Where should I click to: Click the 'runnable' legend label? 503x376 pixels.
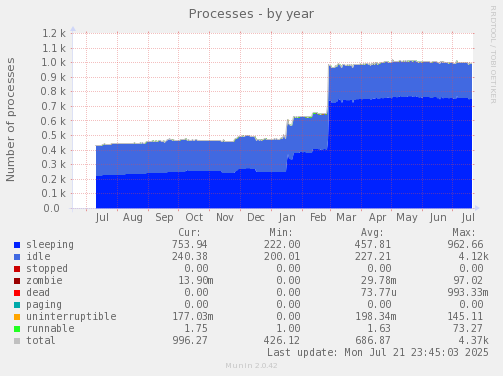point(50,329)
